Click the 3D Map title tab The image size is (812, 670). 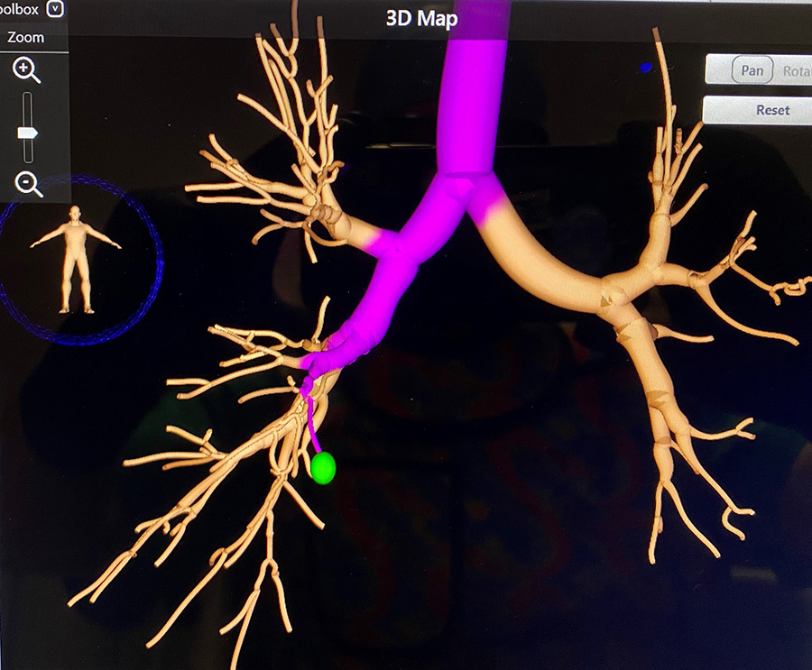[x=420, y=19]
